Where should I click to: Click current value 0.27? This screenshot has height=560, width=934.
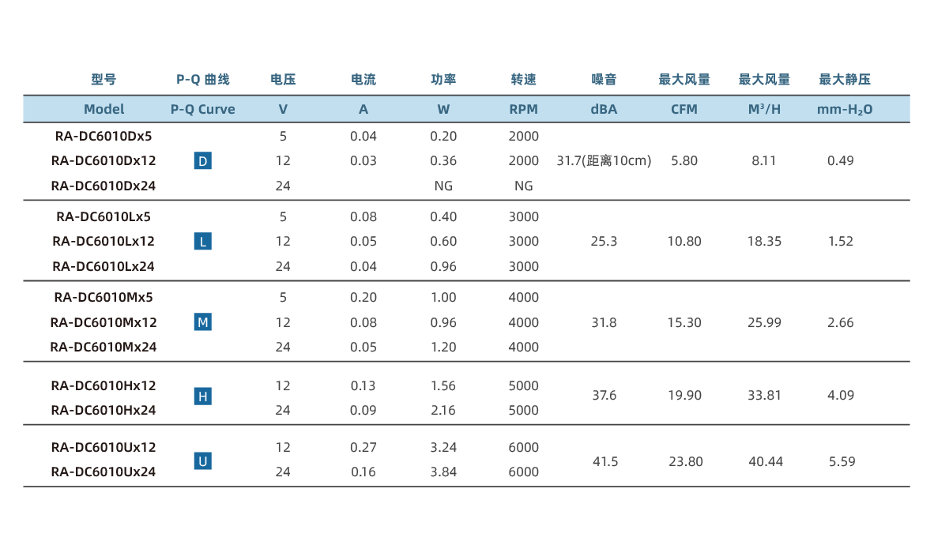coord(363,448)
